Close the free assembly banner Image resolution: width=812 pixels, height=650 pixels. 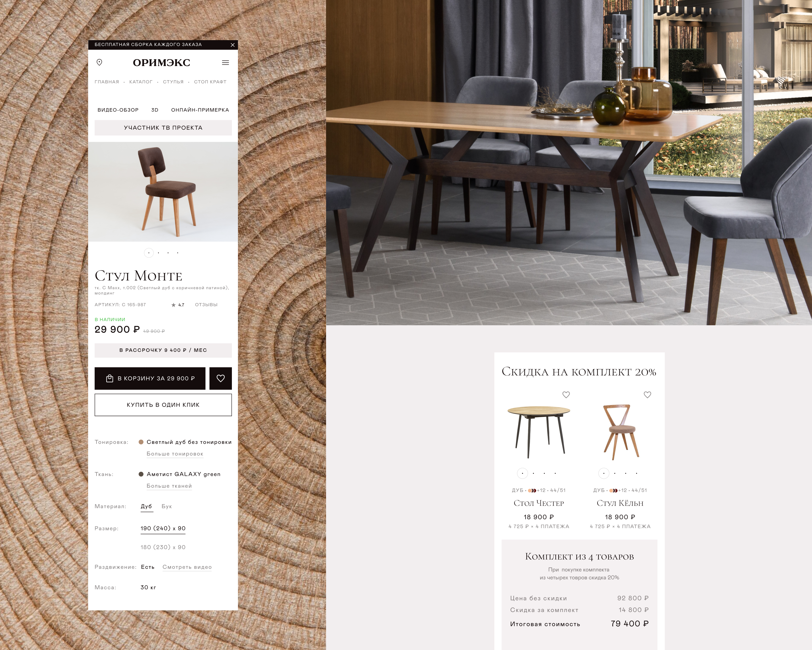(x=232, y=45)
